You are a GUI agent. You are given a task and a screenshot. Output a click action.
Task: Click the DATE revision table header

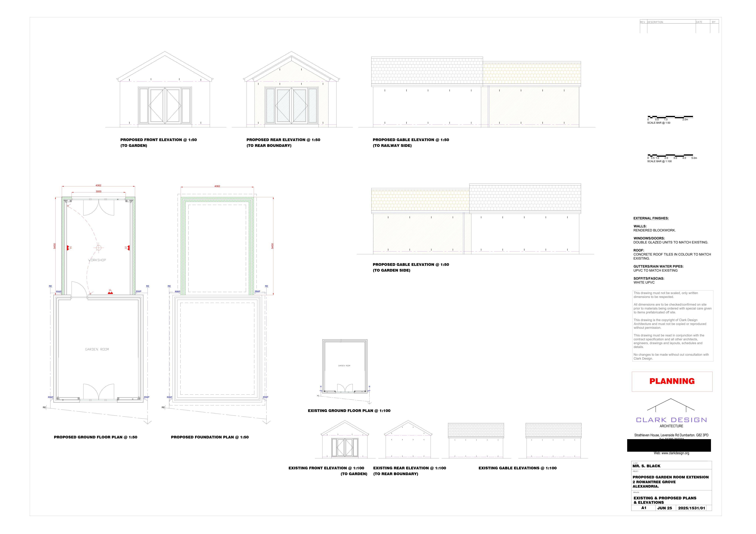point(699,22)
